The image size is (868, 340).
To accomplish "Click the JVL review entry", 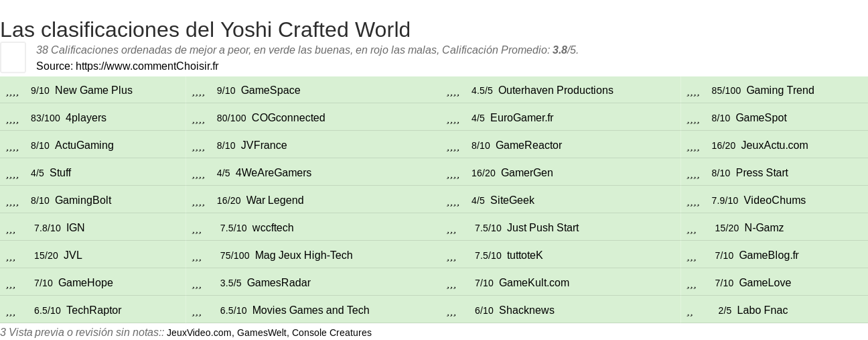I will point(73,255).
